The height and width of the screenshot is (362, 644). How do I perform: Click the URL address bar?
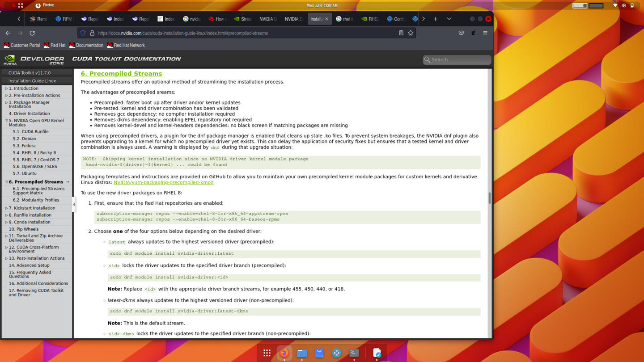click(x=246, y=33)
